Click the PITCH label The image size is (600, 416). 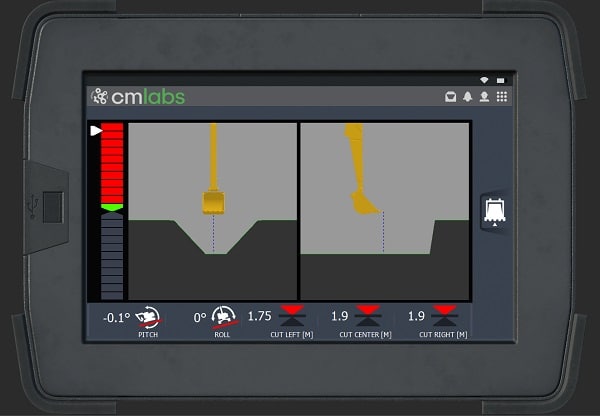point(148,334)
